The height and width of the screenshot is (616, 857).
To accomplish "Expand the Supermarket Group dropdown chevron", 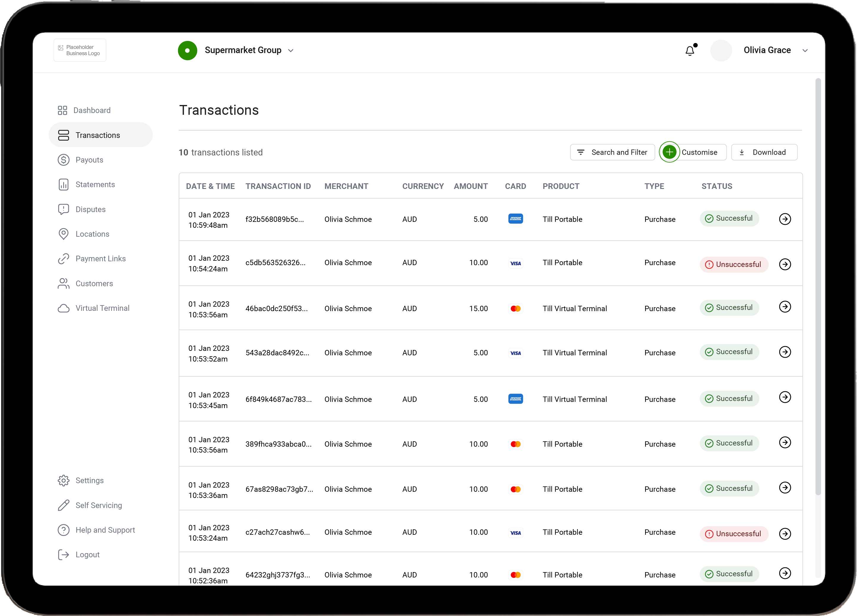I will (291, 51).
